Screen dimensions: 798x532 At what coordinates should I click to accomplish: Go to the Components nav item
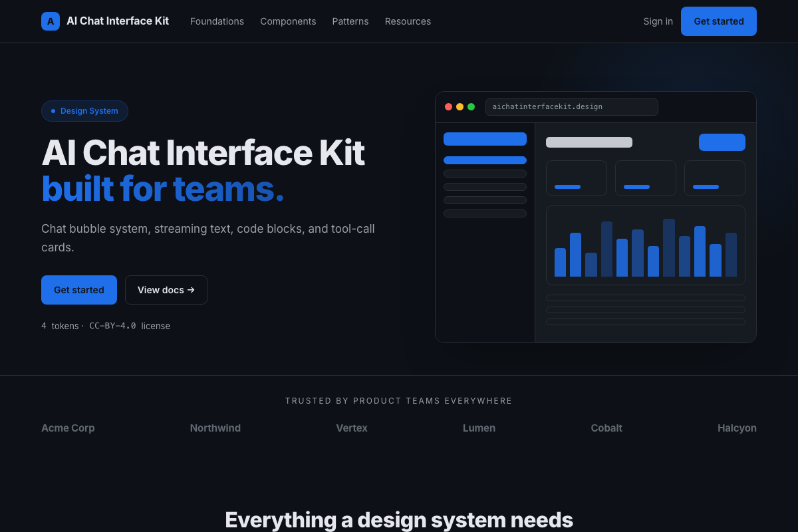288,21
